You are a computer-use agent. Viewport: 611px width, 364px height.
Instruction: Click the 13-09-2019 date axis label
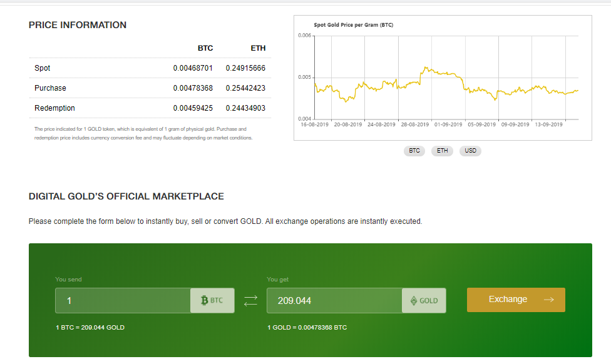click(x=548, y=124)
